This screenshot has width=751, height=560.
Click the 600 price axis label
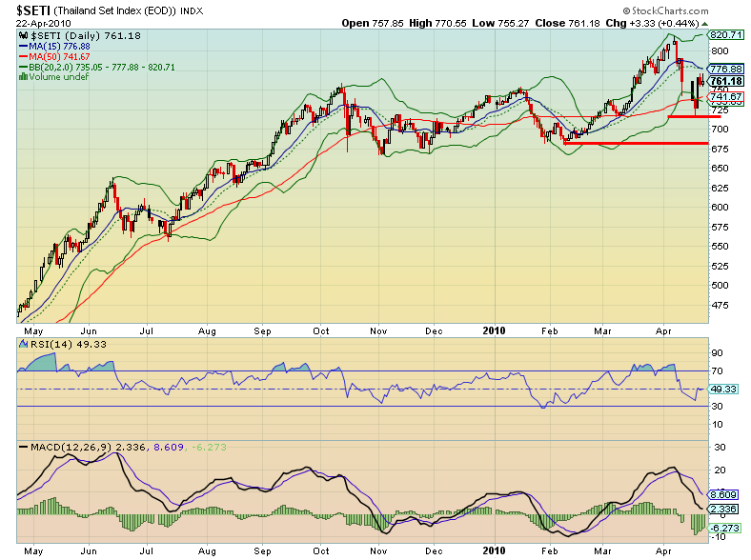[x=720, y=208]
